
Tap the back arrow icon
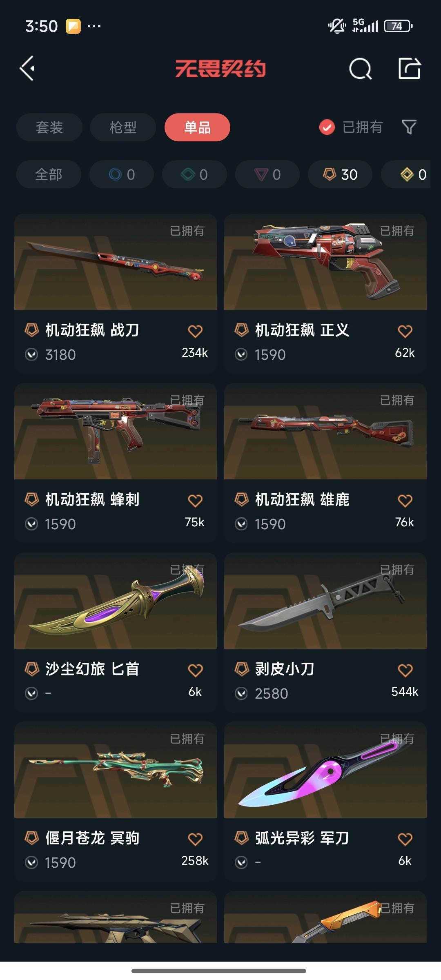click(27, 68)
